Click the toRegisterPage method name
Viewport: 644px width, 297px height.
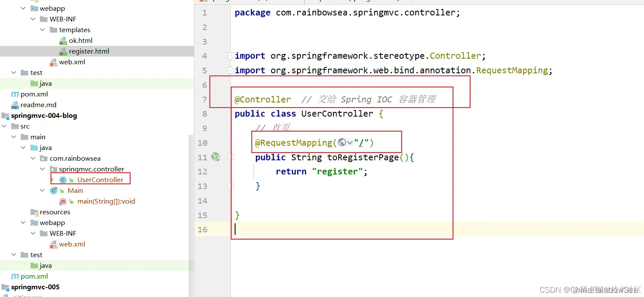pyautogui.click(x=363, y=157)
